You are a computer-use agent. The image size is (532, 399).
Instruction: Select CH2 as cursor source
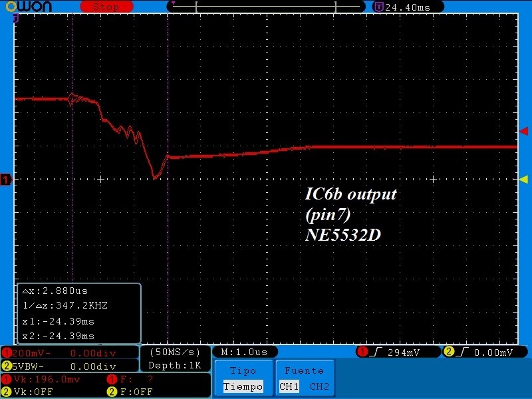pyautogui.click(x=319, y=386)
